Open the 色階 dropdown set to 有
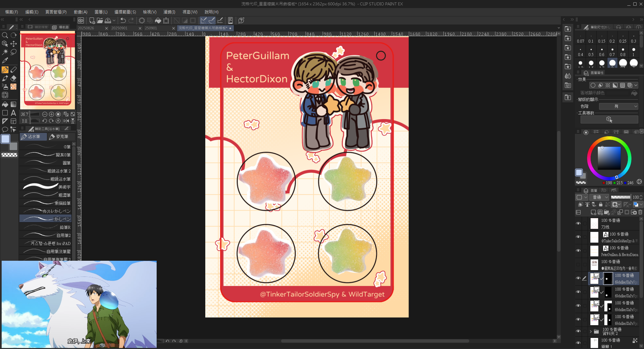Image resolution: width=644 pixels, height=349 pixels. pos(618,106)
